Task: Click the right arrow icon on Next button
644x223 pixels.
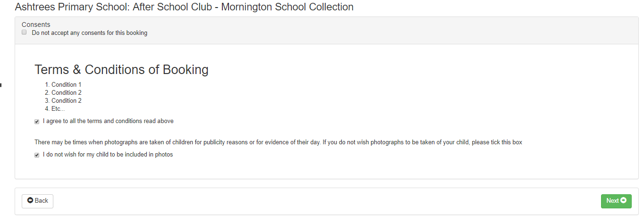Action: [x=623, y=200]
